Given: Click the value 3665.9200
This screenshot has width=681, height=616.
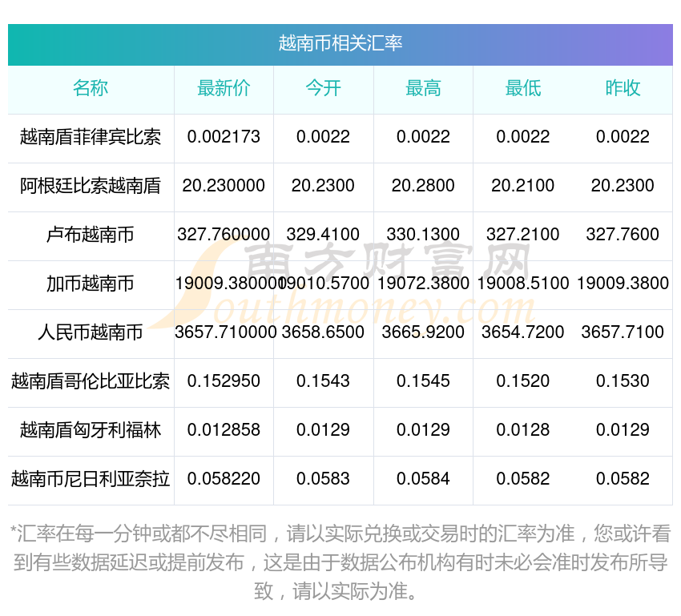Looking at the screenshot, I should click(423, 332).
